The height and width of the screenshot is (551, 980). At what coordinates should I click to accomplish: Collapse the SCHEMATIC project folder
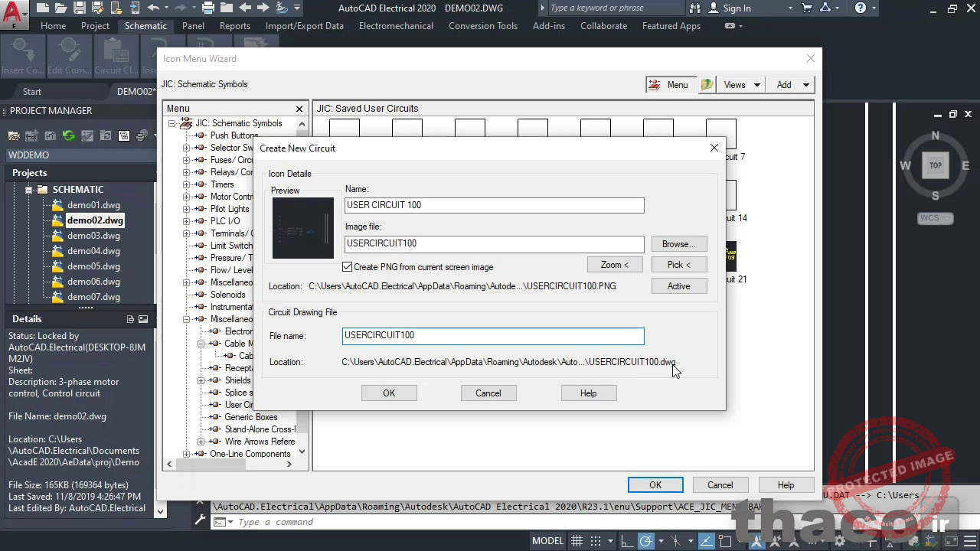29,190
